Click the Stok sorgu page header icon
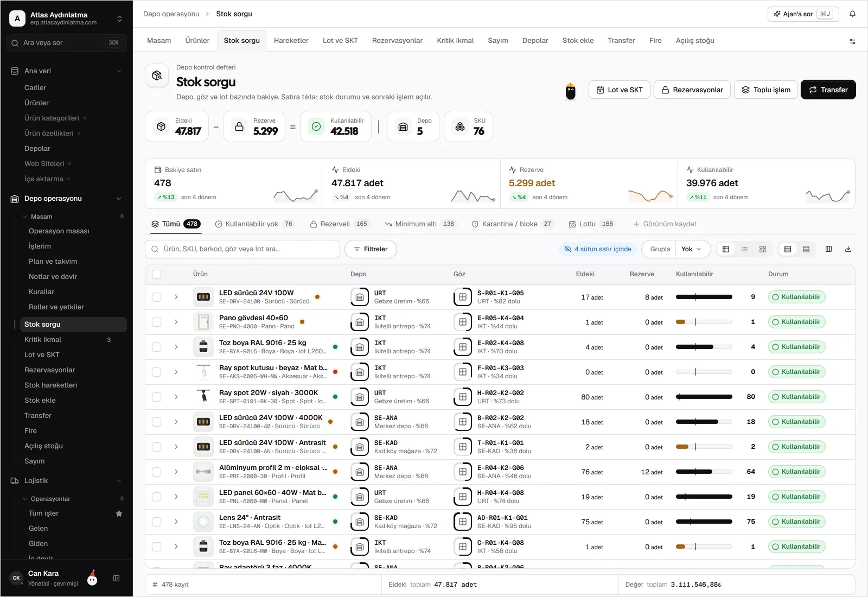The height and width of the screenshot is (597, 868). (x=157, y=75)
